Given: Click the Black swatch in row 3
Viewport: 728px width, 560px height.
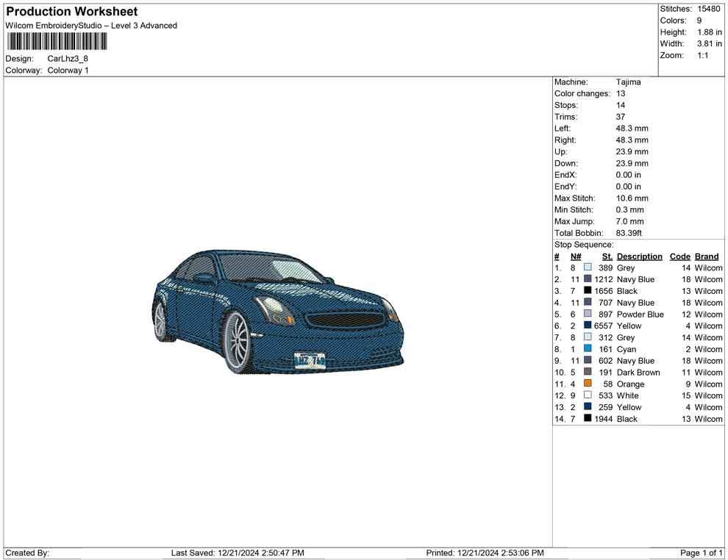Looking at the screenshot, I should [588, 291].
